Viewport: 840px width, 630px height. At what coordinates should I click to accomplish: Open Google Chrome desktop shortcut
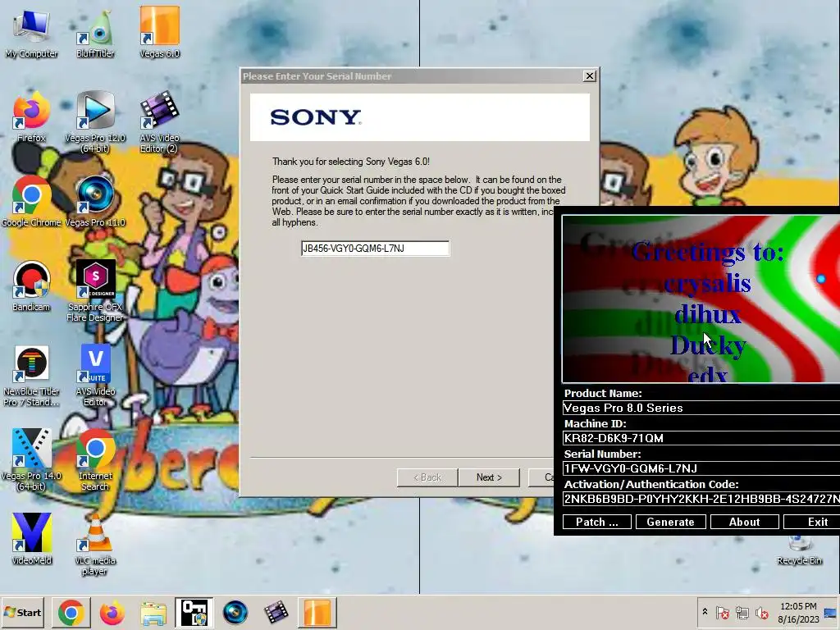point(31,202)
